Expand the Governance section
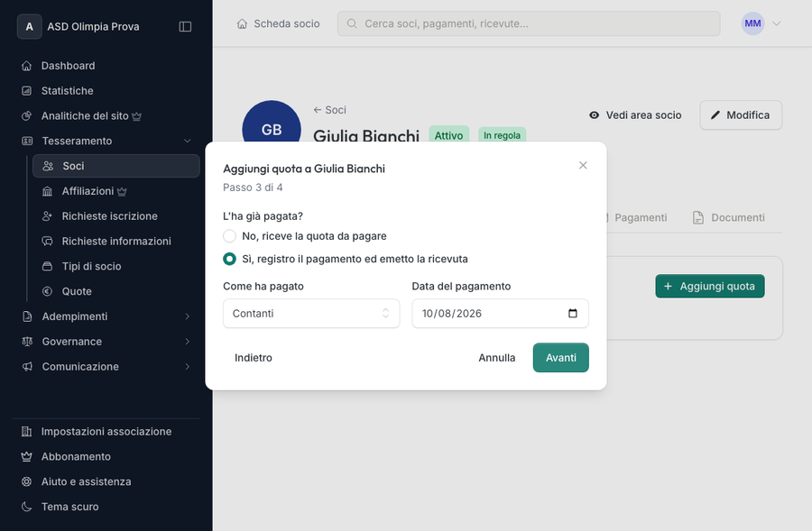This screenshot has height=531, width=812. [x=106, y=342]
